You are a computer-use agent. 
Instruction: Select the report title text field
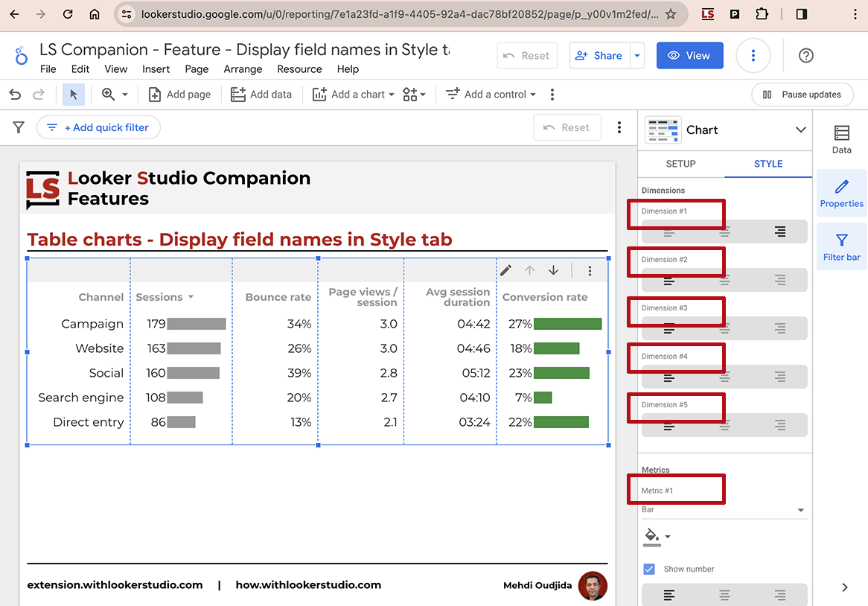245,50
